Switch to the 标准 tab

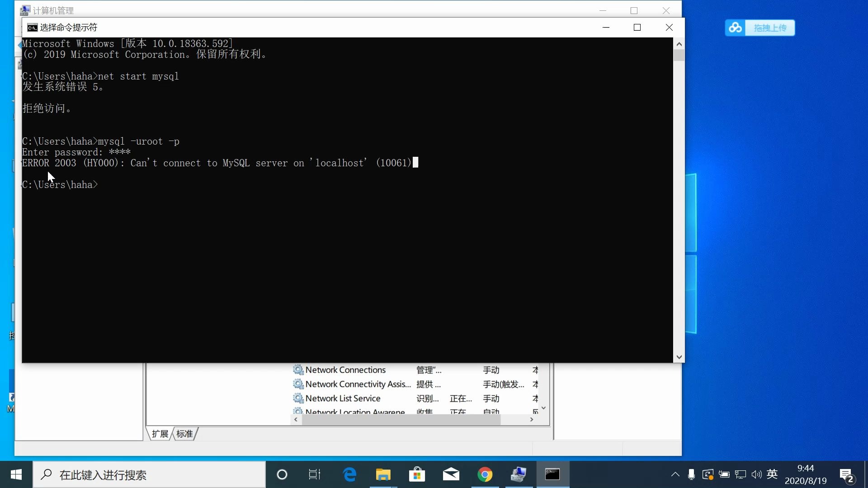[184, 433]
